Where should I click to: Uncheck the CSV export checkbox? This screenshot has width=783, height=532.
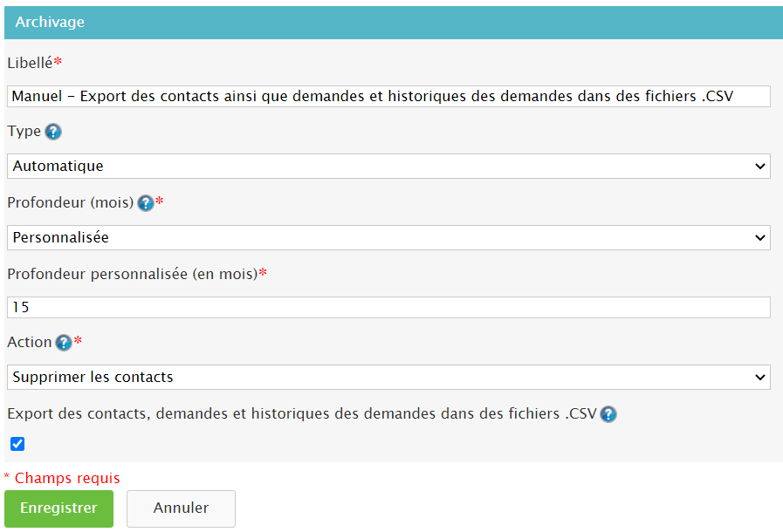point(17,444)
